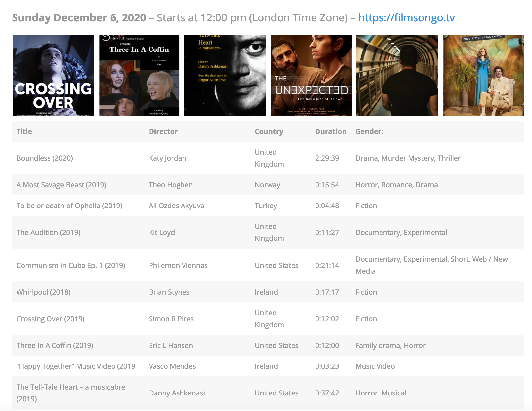Click the Sunday December 6, 2020 heading

79,18
